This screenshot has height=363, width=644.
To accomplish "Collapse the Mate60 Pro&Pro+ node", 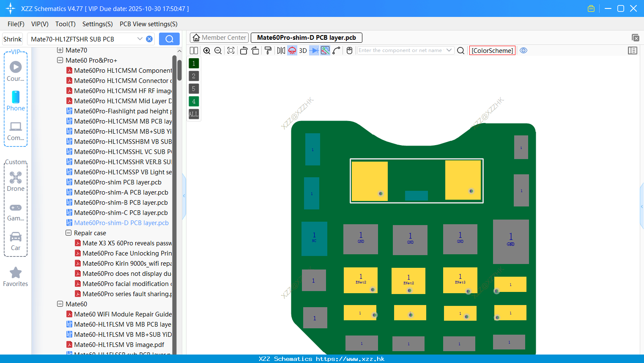I will (x=60, y=60).
